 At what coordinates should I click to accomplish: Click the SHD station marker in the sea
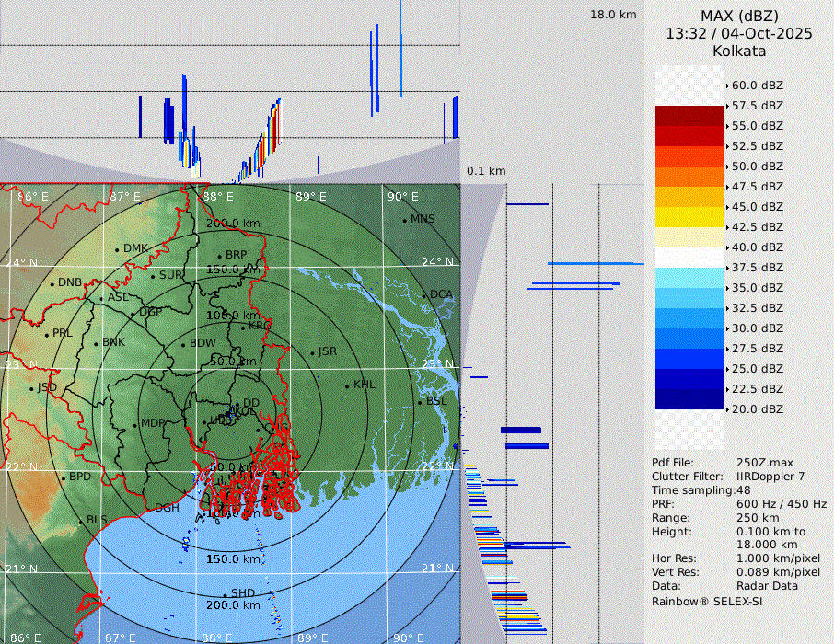(x=225, y=594)
